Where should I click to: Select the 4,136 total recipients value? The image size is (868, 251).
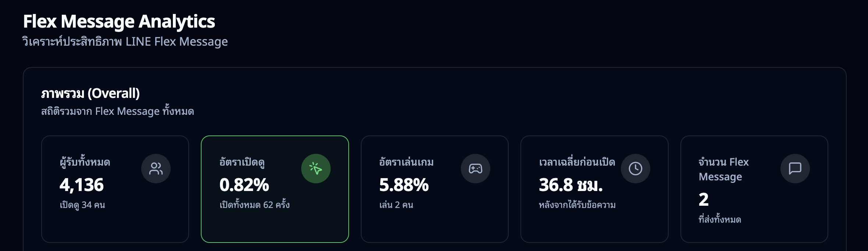[82, 185]
